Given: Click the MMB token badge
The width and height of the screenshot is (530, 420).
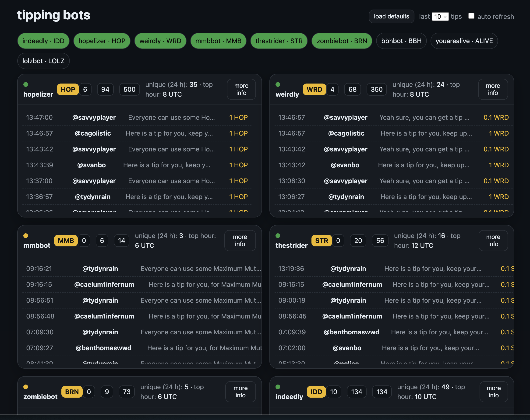Looking at the screenshot, I should point(66,241).
